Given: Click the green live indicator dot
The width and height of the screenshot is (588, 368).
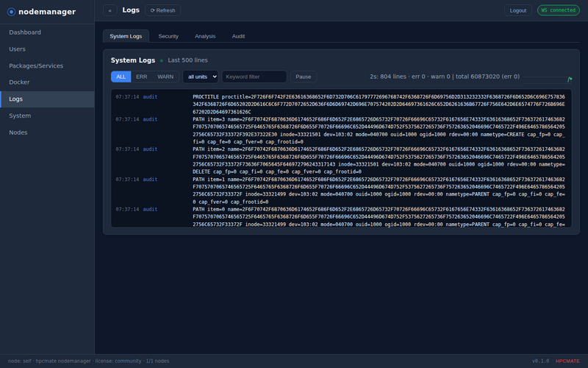Looking at the screenshot, I should click(162, 60).
